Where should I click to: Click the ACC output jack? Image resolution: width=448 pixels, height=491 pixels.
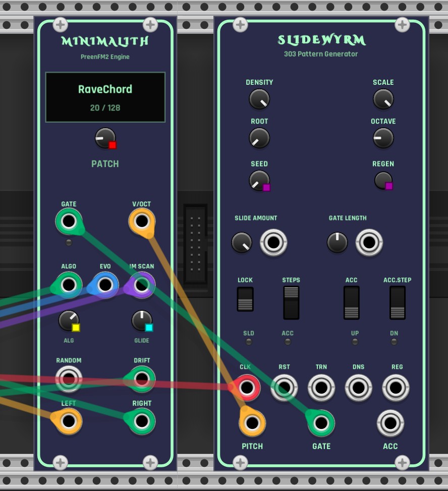pyautogui.click(x=390, y=423)
